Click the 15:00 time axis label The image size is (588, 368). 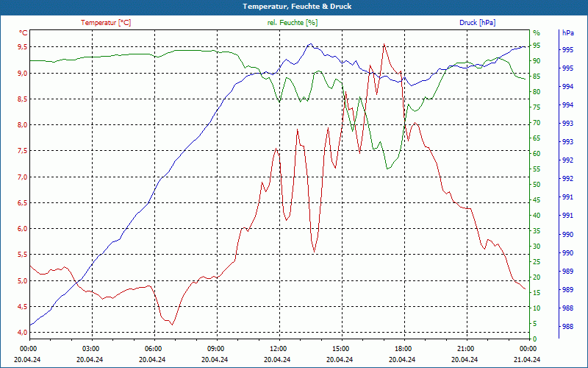coord(340,348)
